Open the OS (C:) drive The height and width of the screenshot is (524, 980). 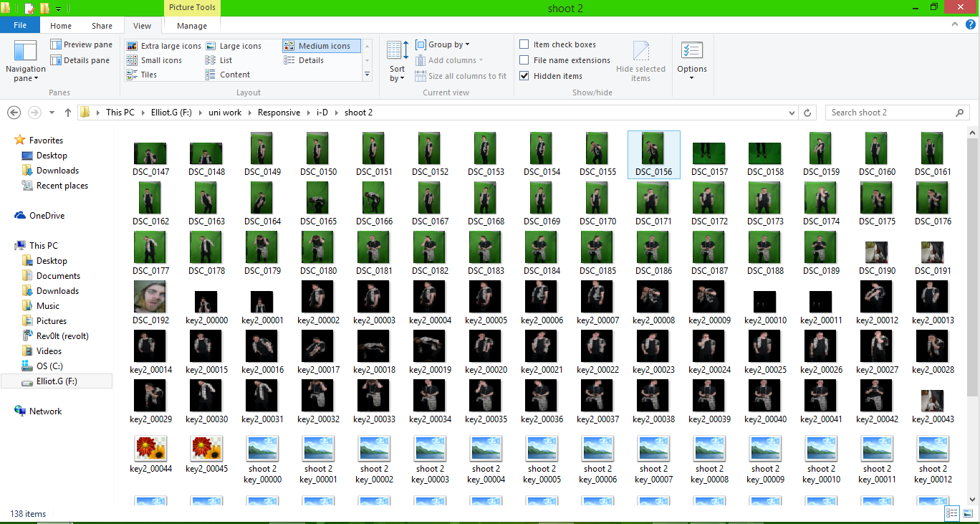tap(49, 366)
